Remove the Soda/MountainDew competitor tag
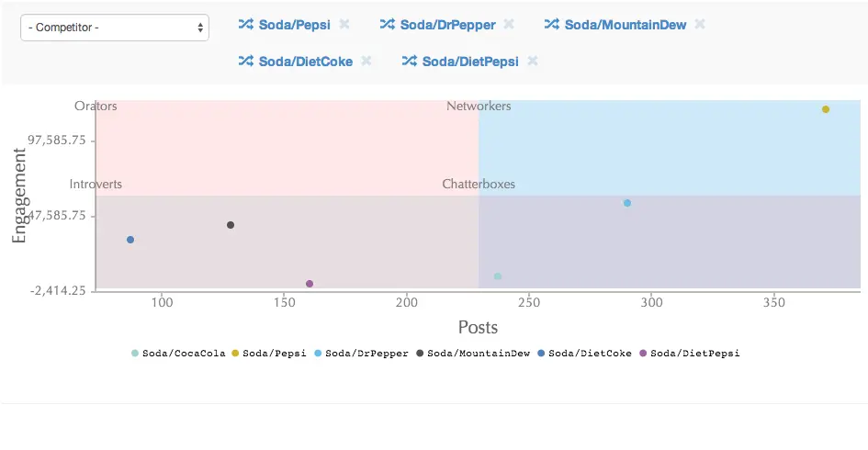This screenshot has width=868, height=450. (700, 25)
